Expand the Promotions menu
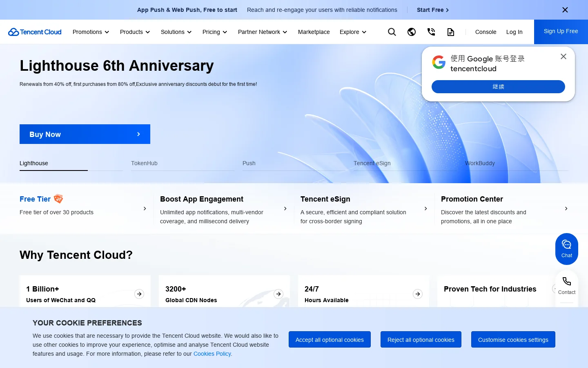Screen dimensions: 588x368 pos(91,32)
